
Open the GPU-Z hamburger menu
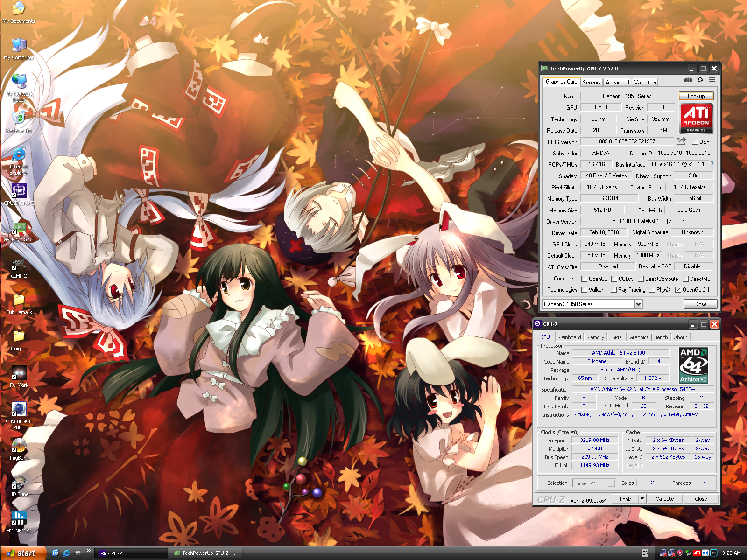(712, 80)
